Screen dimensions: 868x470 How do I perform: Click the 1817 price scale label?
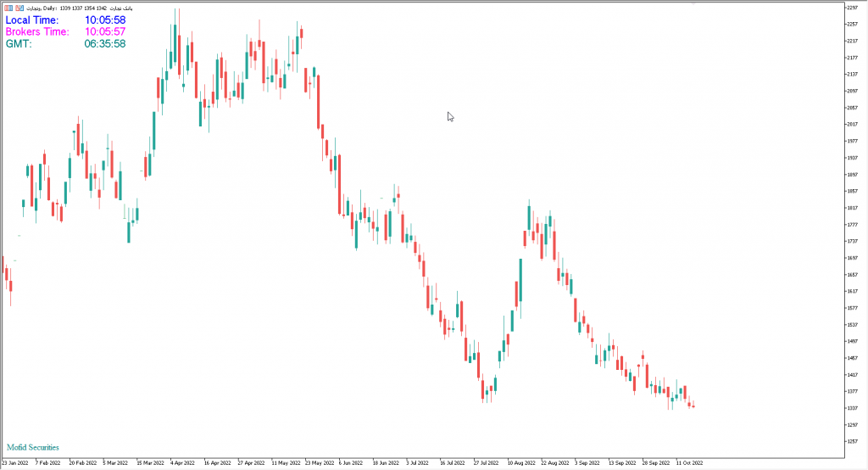852,208
